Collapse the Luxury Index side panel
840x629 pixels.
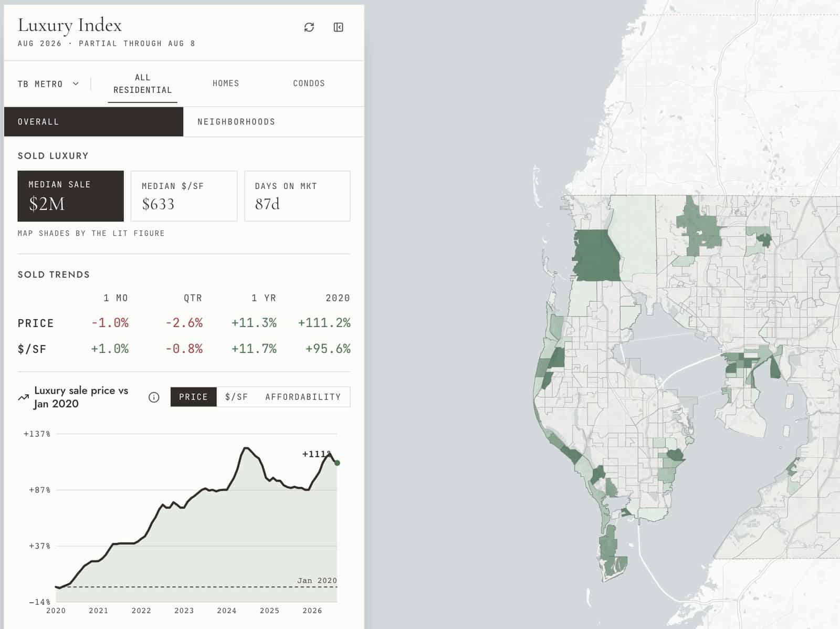point(339,27)
